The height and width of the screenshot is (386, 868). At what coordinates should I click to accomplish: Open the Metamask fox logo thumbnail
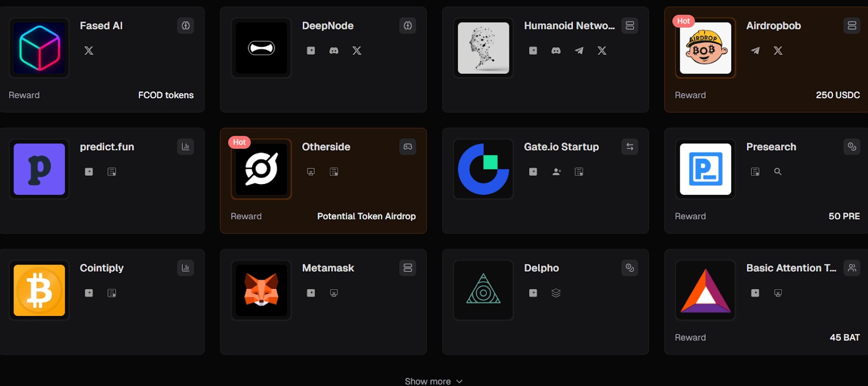coord(261,290)
